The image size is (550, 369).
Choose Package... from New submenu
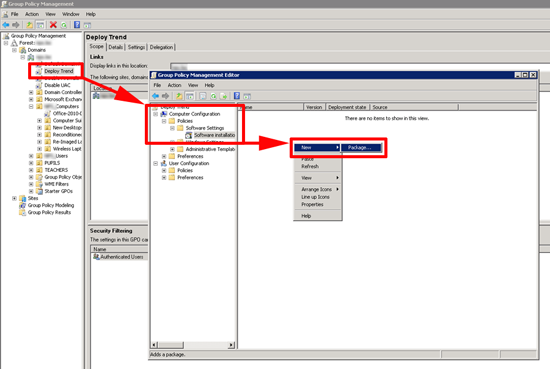[x=361, y=148]
